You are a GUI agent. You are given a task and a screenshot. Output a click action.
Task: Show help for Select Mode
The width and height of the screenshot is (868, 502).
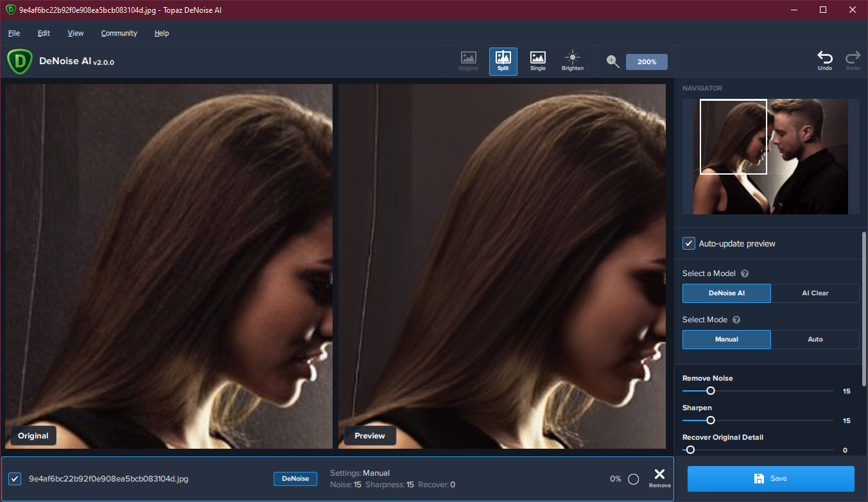pyautogui.click(x=736, y=320)
